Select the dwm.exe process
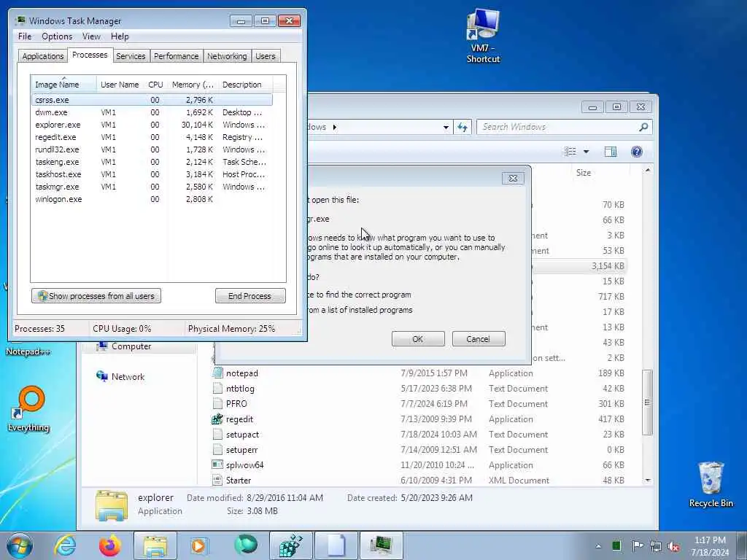 click(x=152, y=112)
